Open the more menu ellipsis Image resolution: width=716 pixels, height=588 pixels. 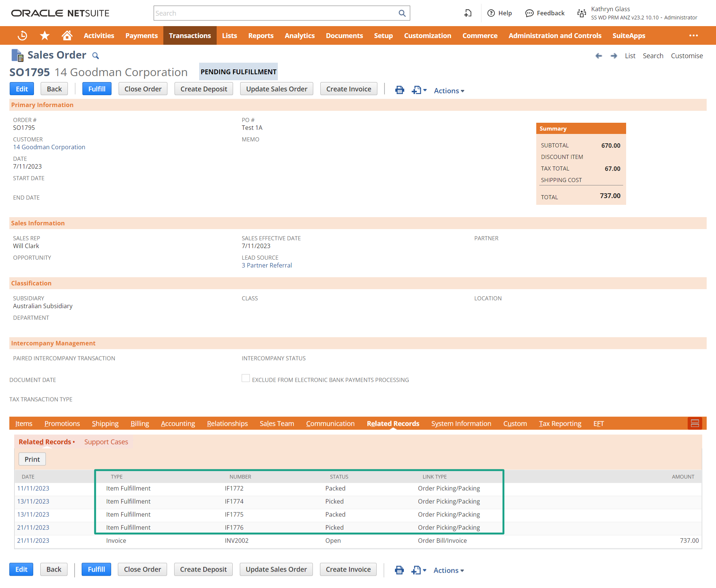click(694, 35)
